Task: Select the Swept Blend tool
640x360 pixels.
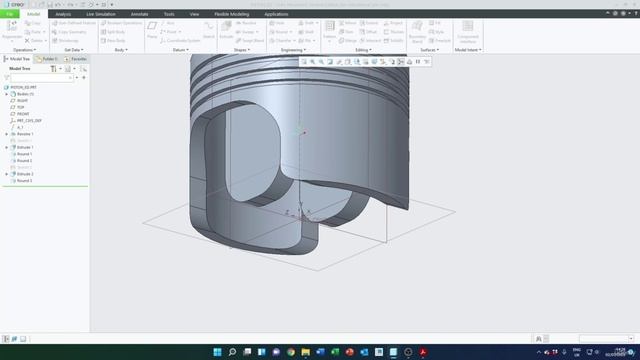Action: (x=250, y=40)
